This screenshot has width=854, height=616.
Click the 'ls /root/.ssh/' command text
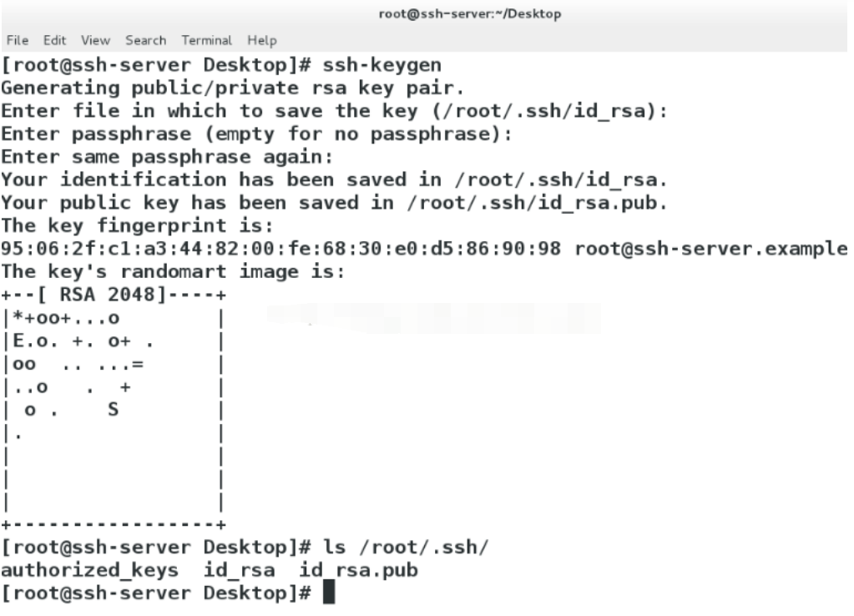[406, 548]
